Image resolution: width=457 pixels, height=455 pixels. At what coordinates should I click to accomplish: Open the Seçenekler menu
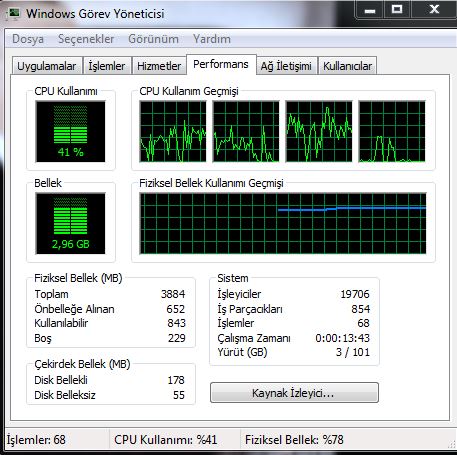86,39
